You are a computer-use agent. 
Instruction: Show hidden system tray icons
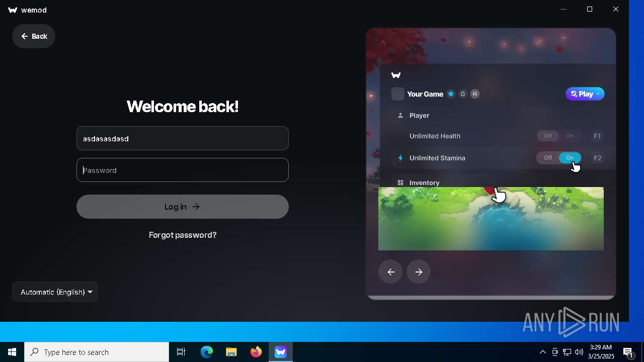542,352
